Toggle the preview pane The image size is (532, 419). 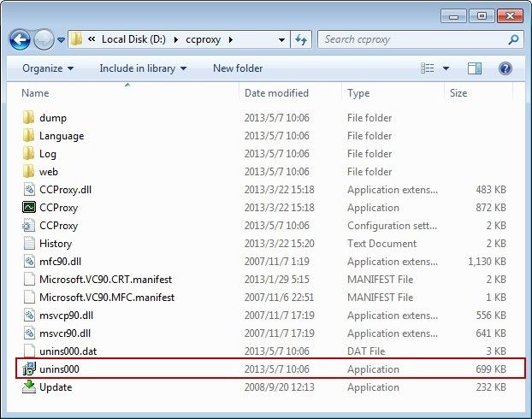[475, 68]
